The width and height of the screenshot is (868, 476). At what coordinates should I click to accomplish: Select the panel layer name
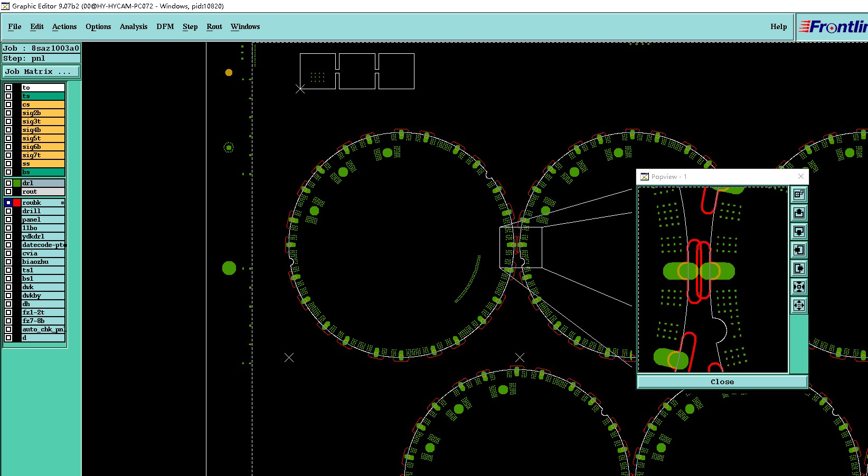[x=43, y=220]
